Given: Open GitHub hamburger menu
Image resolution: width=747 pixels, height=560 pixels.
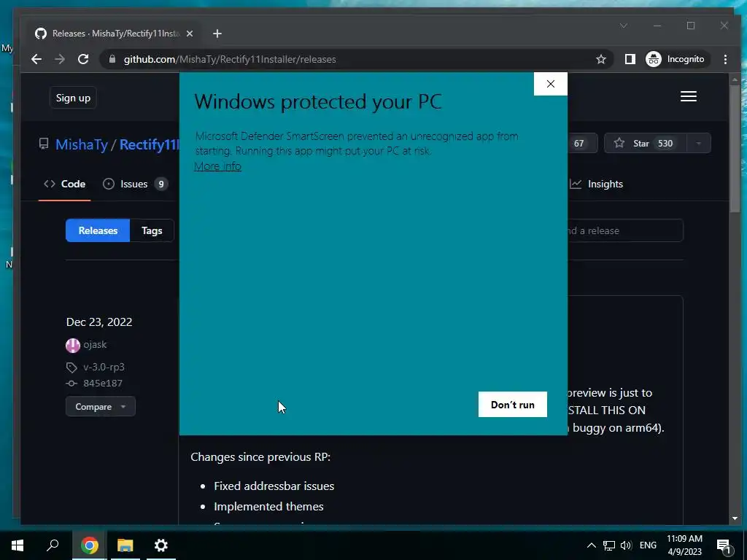Looking at the screenshot, I should [689, 97].
